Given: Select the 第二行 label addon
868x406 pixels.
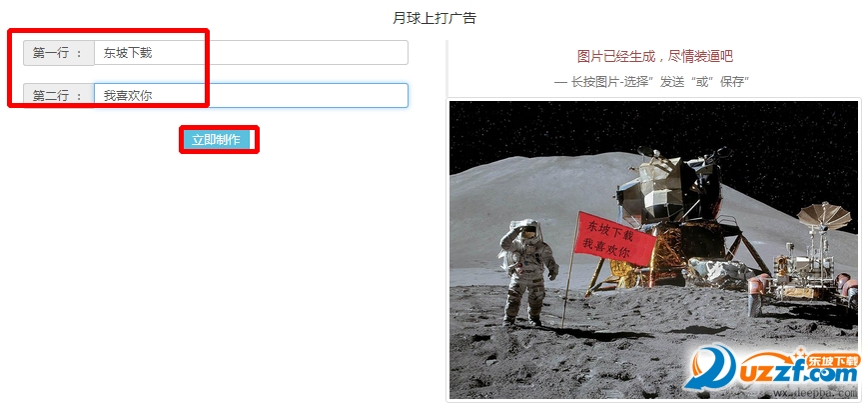Looking at the screenshot, I should pos(59,95).
